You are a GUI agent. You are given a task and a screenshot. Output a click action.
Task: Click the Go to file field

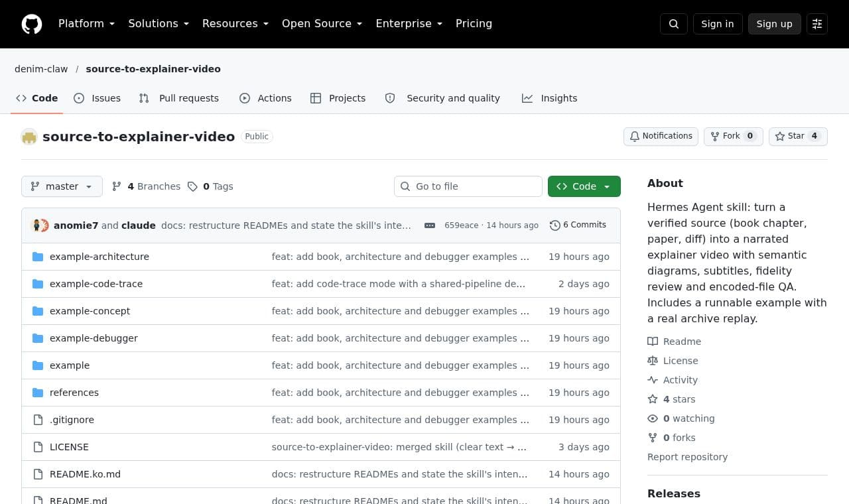(468, 186)
